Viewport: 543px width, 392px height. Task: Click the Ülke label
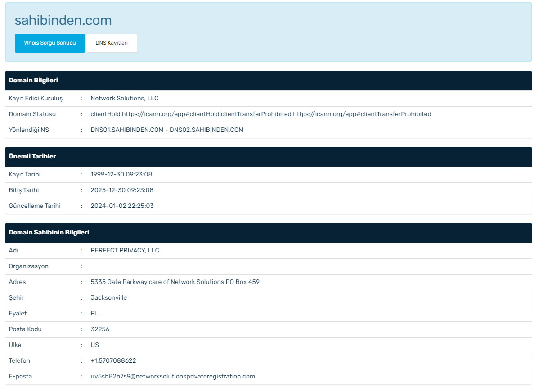(x=15, y=345)
